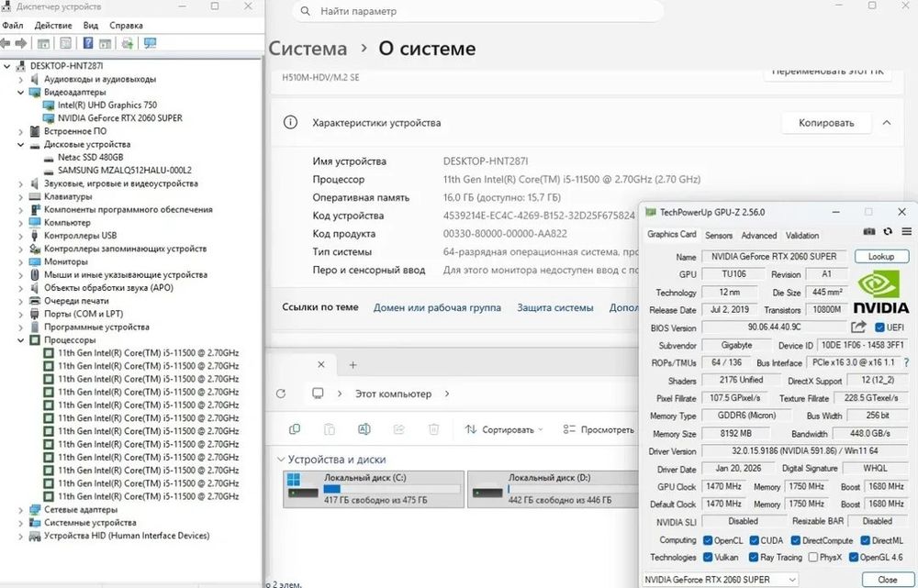This screenshot has height=588, width=918.
Task: Expand the Сетевые адаптеры node
Action: [x=21, y=510]
